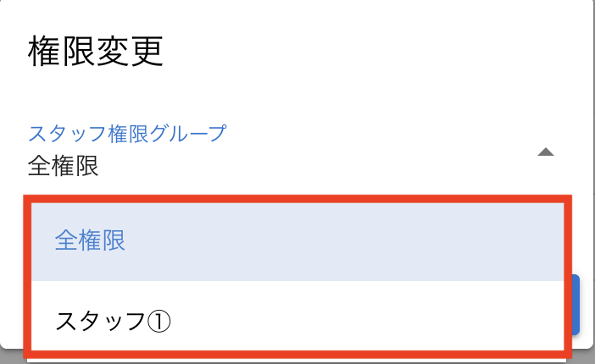Screen dimensions: 595x364
Task: Collapse the スタッフ権限グループ dropdown arrow
Action: 546,152
